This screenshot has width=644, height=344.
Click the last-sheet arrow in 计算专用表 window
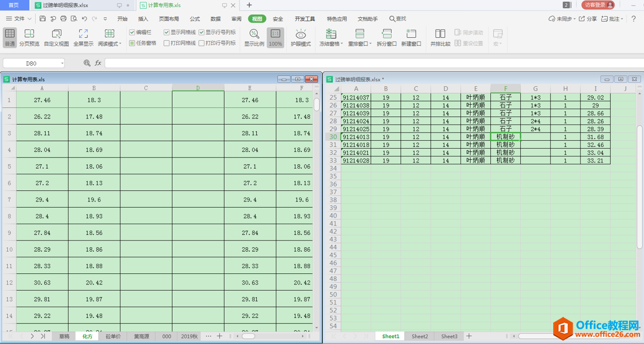tap(43, 336)
